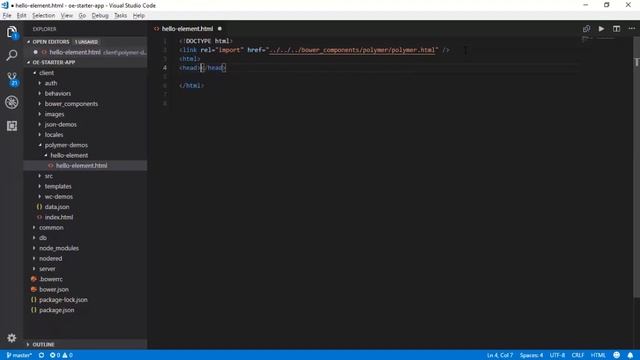
Task: Collapse the client folder
Action: point(35,73)
